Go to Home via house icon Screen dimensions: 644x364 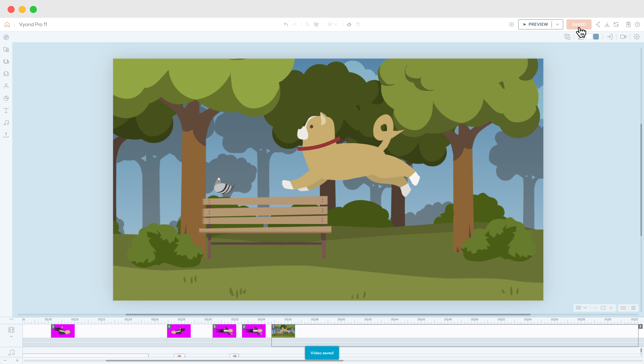point(7,24)
